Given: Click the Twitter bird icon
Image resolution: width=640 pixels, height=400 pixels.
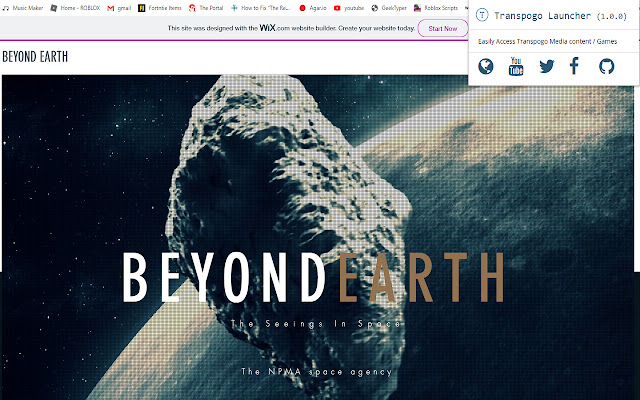Looking at the screenshot, I should 546,67.
